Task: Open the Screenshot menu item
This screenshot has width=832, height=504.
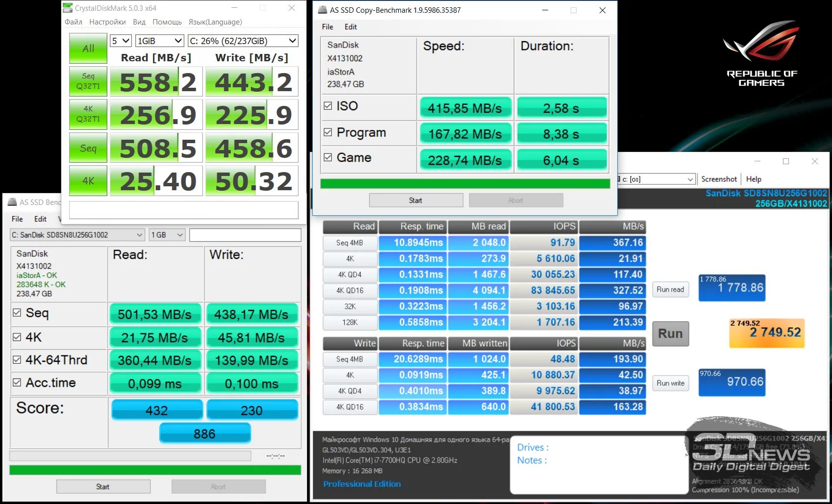Action: [x=719, y=179]
